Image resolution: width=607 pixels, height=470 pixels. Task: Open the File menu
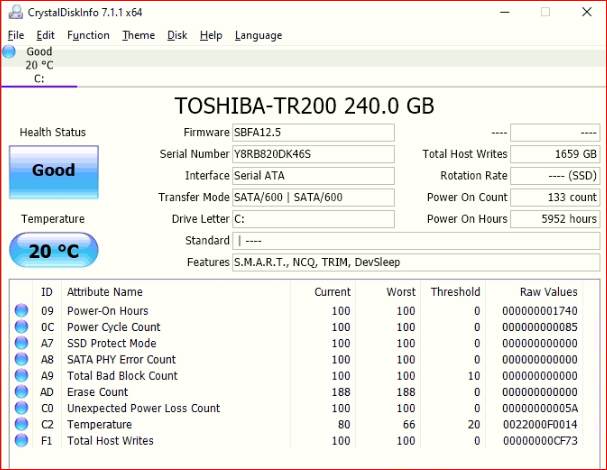[15, 35]
